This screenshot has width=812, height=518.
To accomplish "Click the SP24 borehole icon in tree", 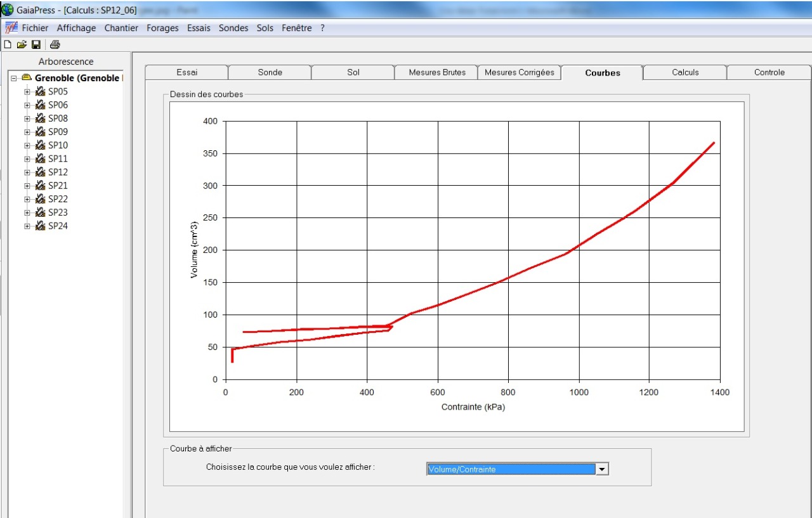I will pos(40,226).
